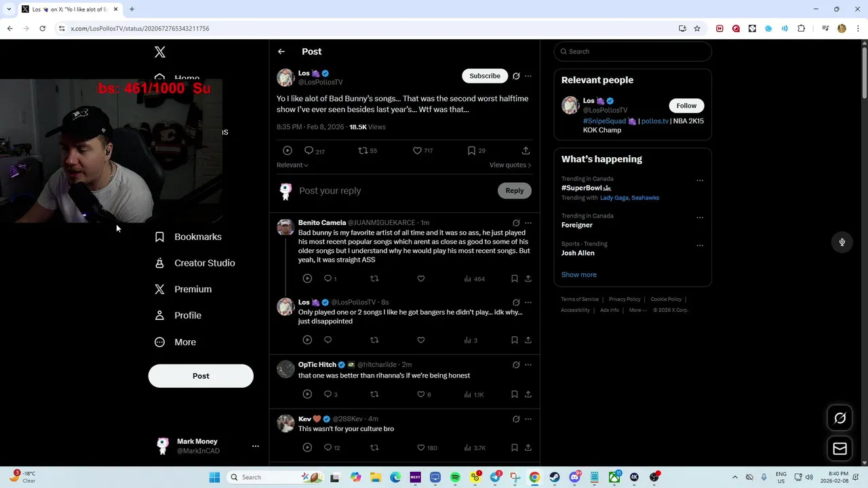Open options for Foreigner trend
The image size is (868, 488).
tap(700, 218)
